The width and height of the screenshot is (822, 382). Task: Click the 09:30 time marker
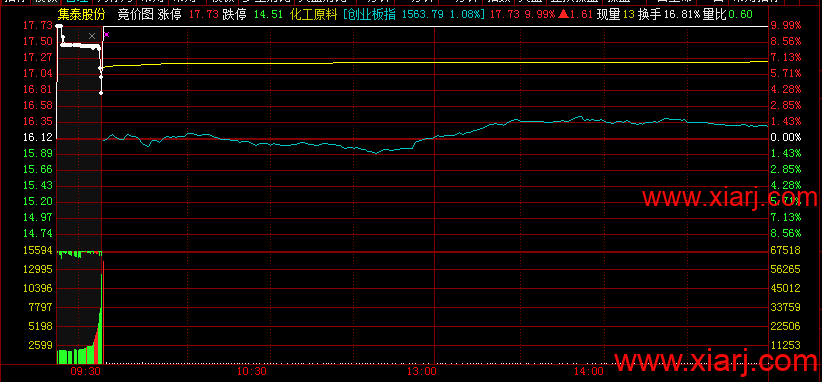(85, 372)
